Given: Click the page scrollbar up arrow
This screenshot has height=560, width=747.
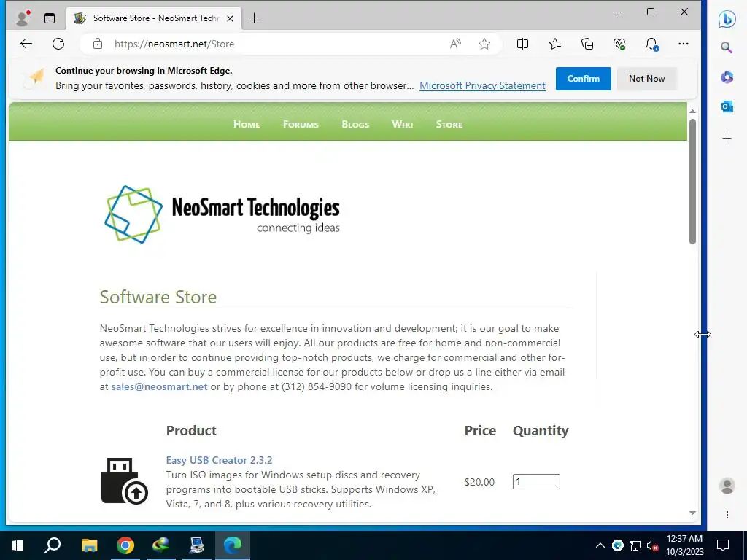Looking at the screenshot, I should (693, 111).
